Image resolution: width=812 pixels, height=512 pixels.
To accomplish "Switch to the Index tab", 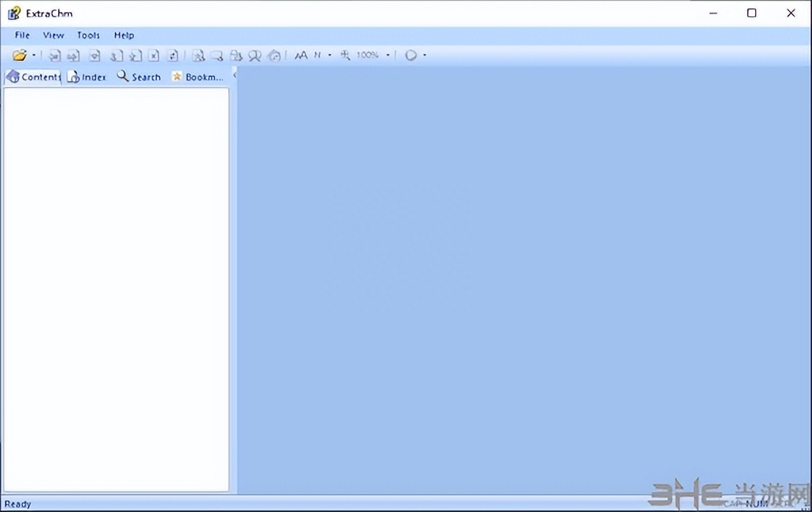I will tap(87, 77).
